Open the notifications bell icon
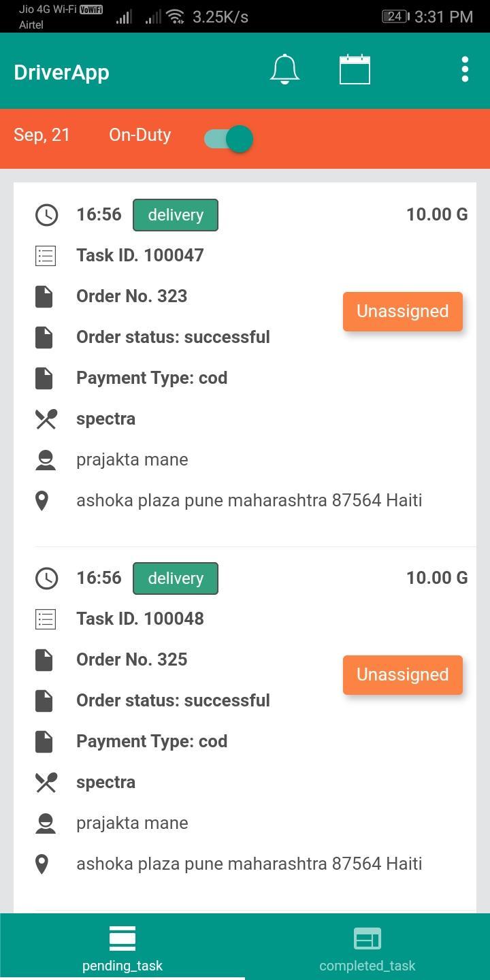490x980 pixels. 284,69
